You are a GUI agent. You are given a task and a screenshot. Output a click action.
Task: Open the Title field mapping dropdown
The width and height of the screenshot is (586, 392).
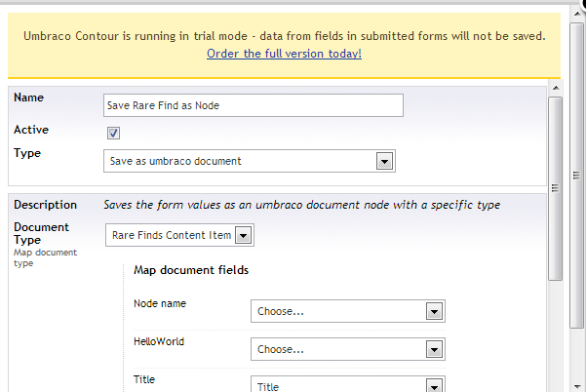(348, 384)
